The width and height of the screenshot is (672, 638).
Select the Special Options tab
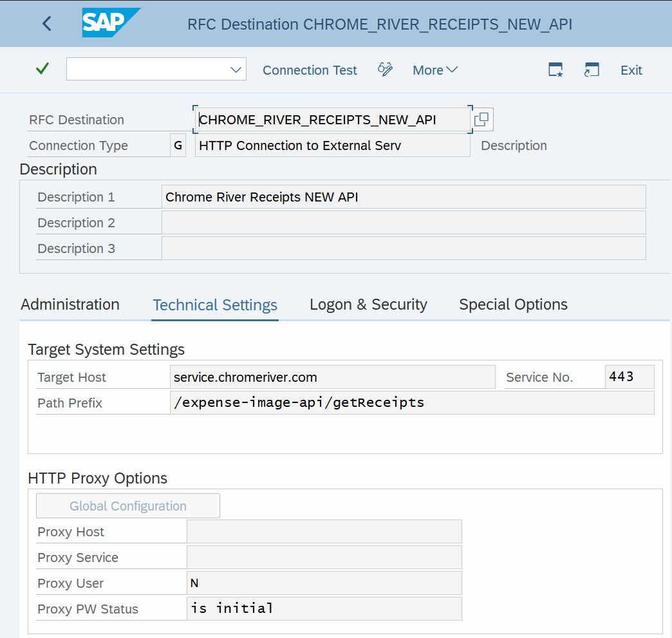[513, 305]
